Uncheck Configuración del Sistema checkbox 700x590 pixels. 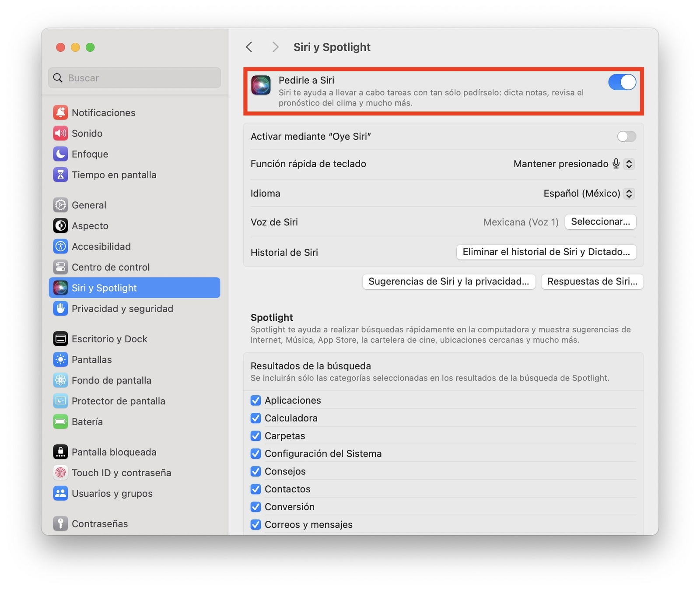pyautogui.click(x=255, y=453)
